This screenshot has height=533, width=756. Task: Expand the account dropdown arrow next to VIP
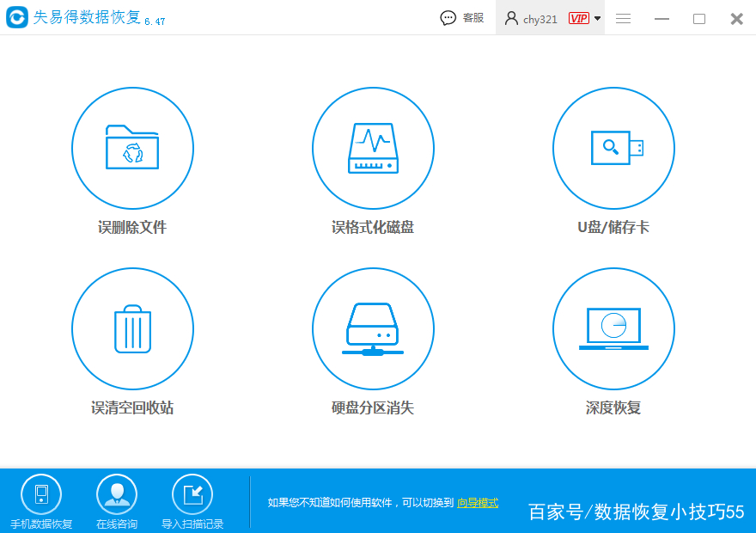click(x=597, y=18)
